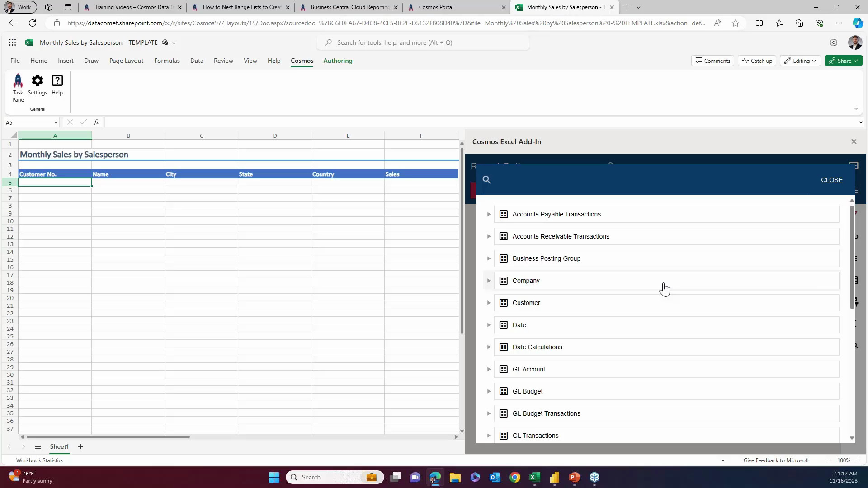Open Give Feedback to Microsoft

pyautogui.click(x=776, y=460)
